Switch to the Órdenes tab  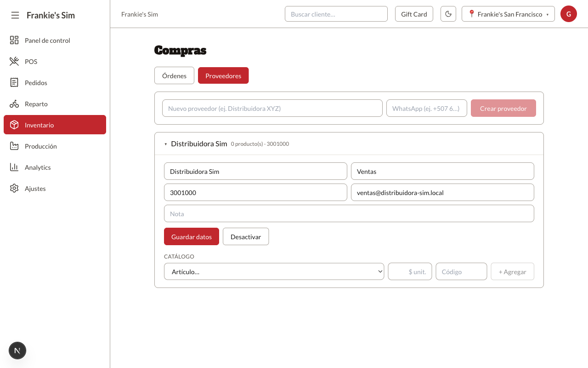174,75
